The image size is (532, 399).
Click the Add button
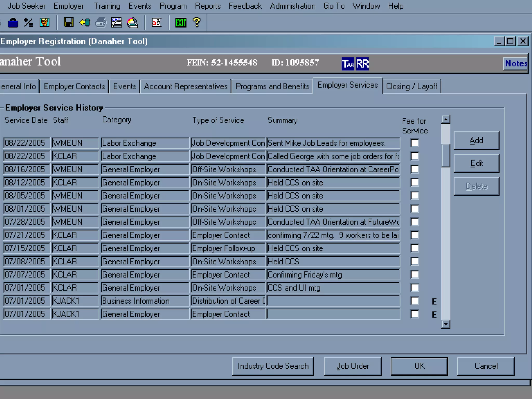pyautogui.click(x=476, y=141)
